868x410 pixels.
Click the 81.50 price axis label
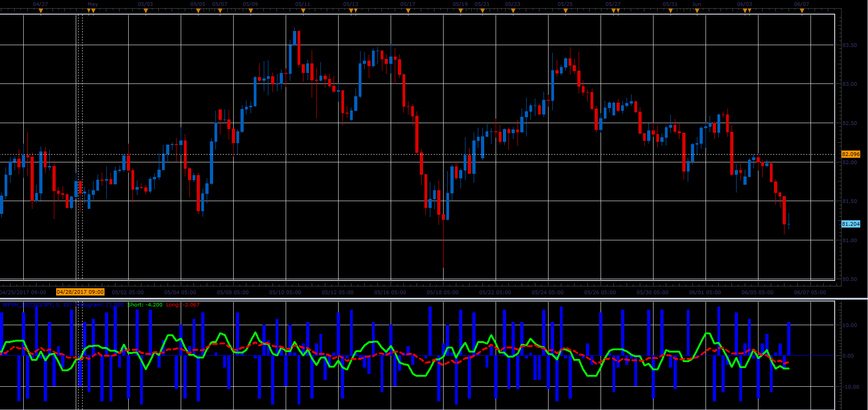(x=850, y=201)
